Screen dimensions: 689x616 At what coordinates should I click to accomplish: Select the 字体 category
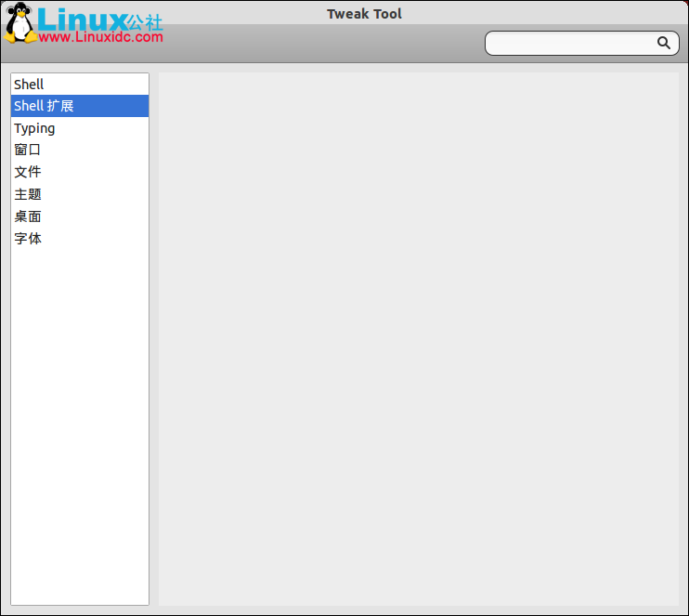coord(80,239)
